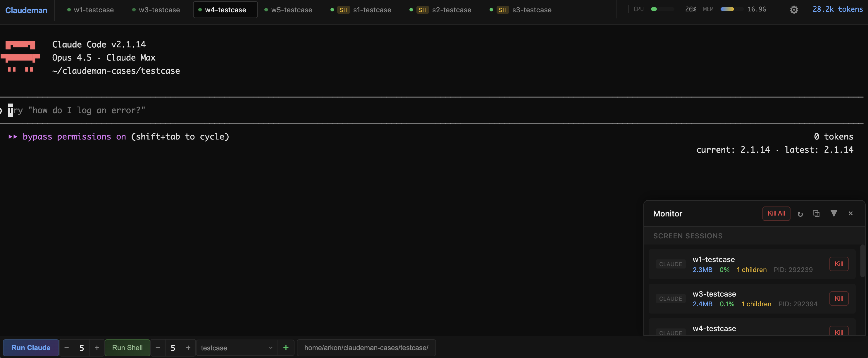Switch to the w1-testcase tab
Viewport: 868px width, 358px height.
pyautogui.click(x=90, y=10)
